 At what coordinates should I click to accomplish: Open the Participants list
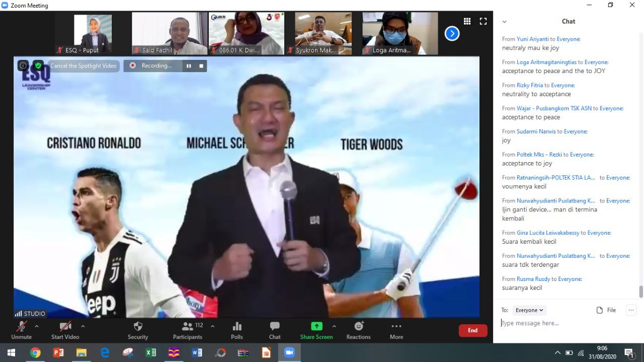click(188, 330)
